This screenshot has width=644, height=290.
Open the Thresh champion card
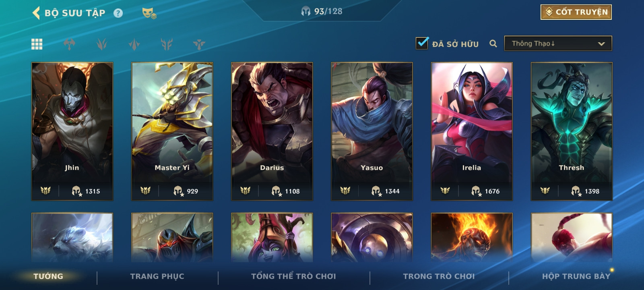pyautogui.click(x=572, y=131)
